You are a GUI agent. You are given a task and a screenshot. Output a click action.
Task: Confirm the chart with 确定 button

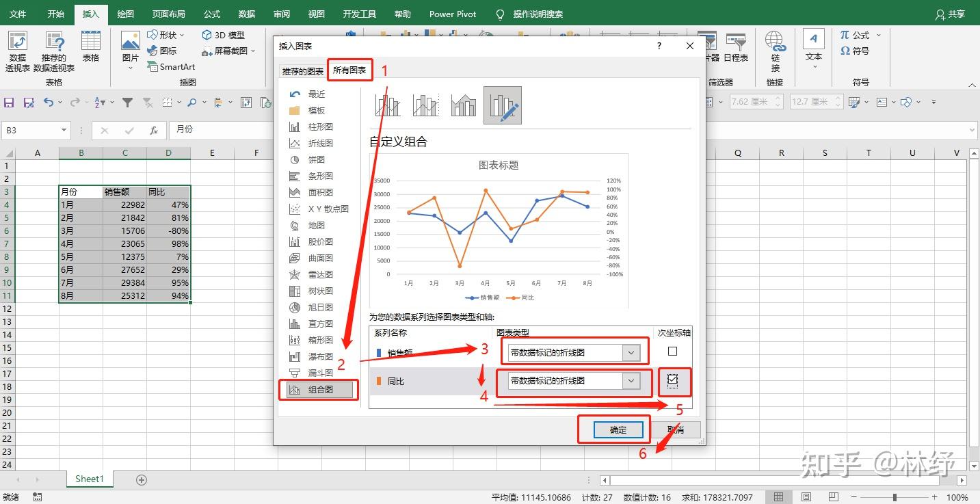coord(618,430)
